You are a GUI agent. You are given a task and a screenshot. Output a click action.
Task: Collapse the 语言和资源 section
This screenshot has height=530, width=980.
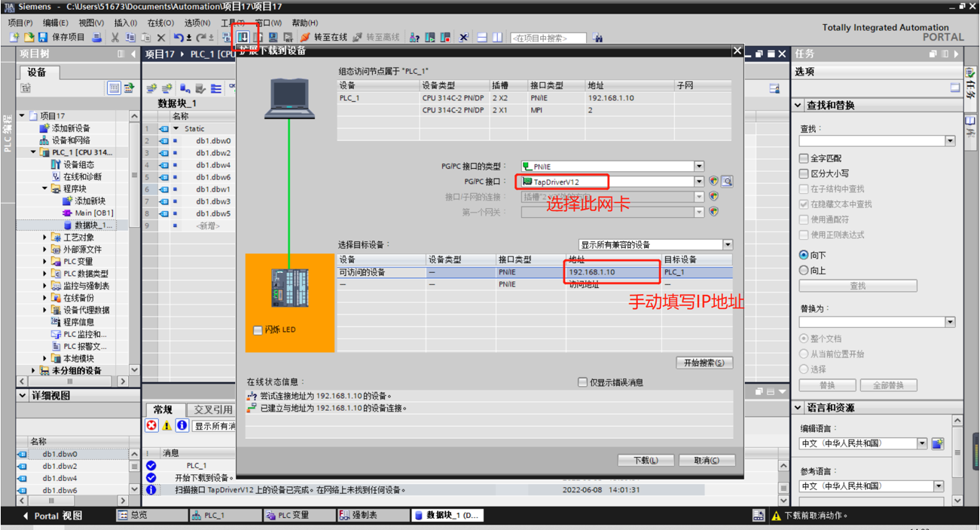pos(798,407)
